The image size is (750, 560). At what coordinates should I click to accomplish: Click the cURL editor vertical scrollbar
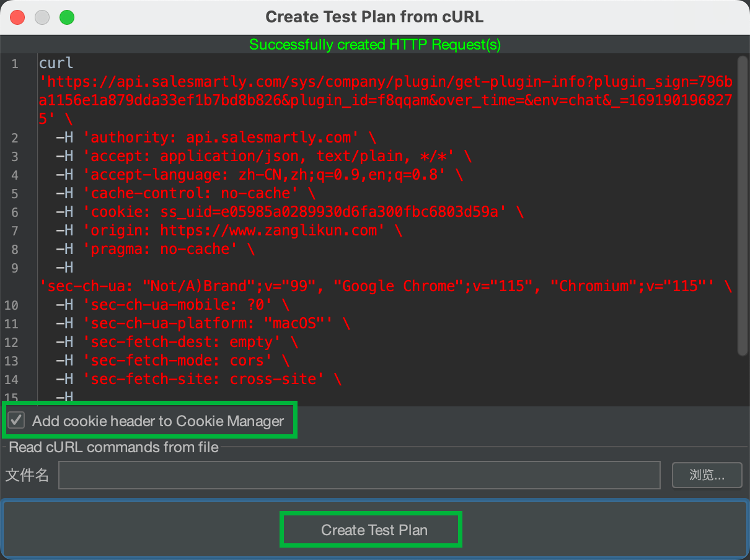[x=743, y=204]
